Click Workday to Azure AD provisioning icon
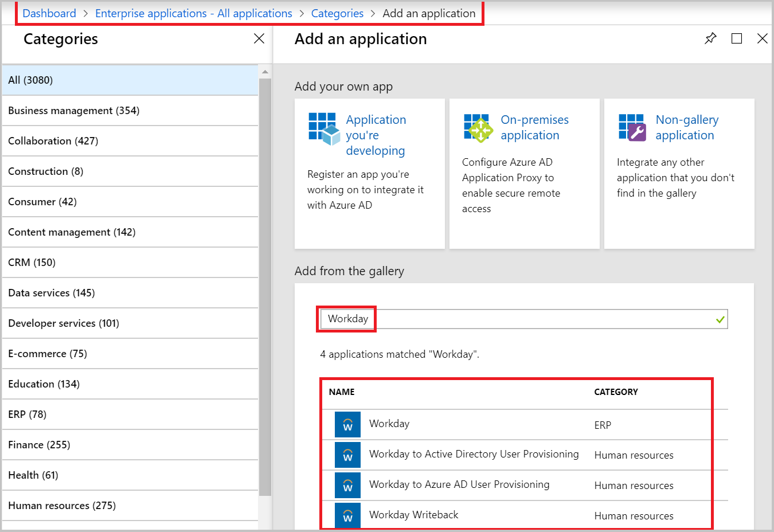This screenshot has height=532, width=774. (347, 485)
